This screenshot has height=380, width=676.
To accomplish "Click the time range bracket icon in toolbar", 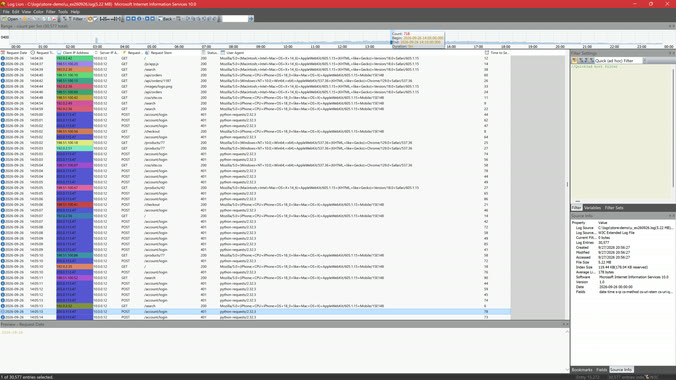I will click(110, 19).
